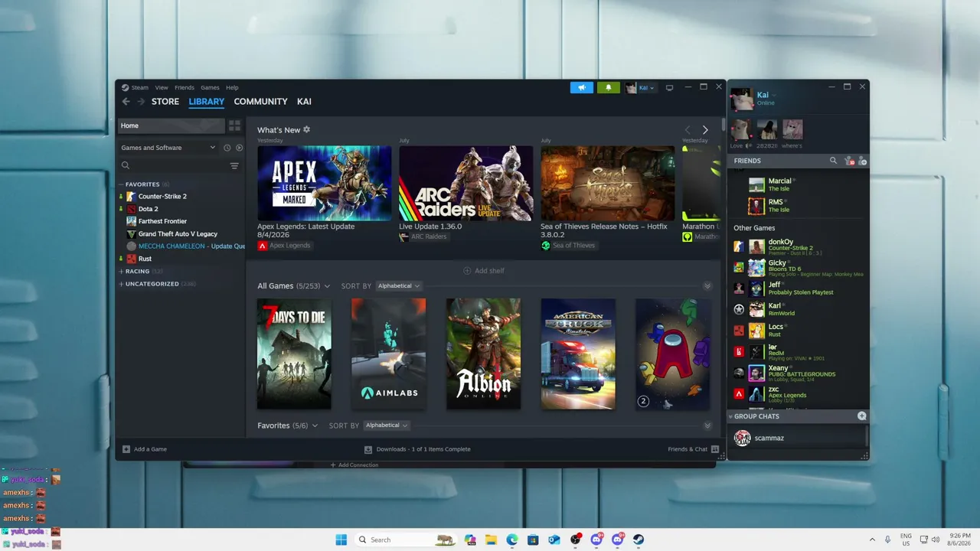Screen dimensions: 980x551
Task: Show recent games clock filter icon
Action: (x=227, y=148)
